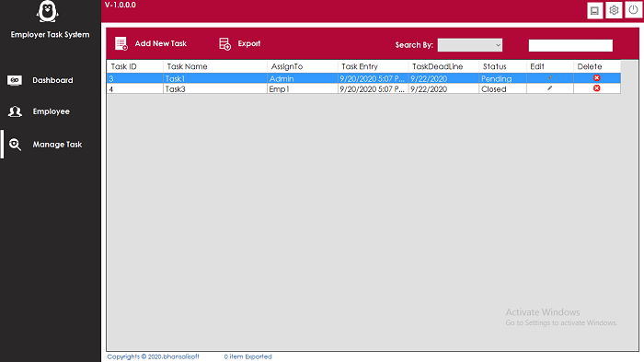Open the Employee section
This screenshot has height=362, width=644.
click(x=51, y=111)
